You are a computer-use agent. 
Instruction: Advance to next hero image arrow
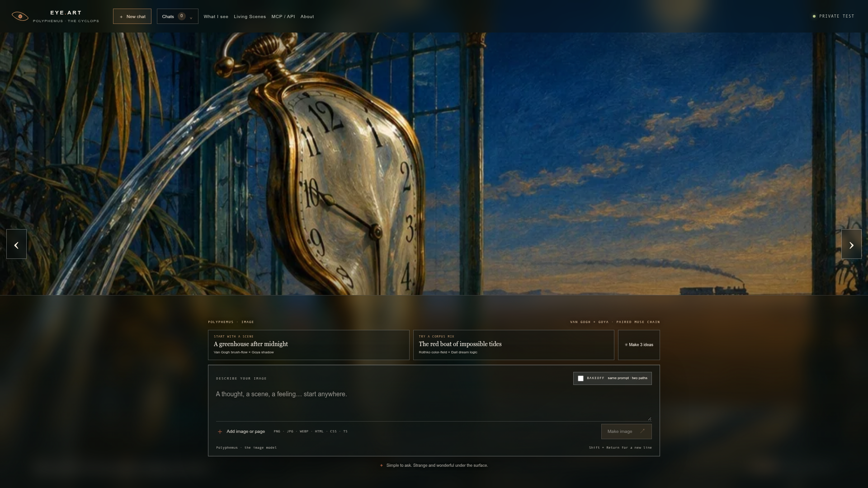click(851, 244)
